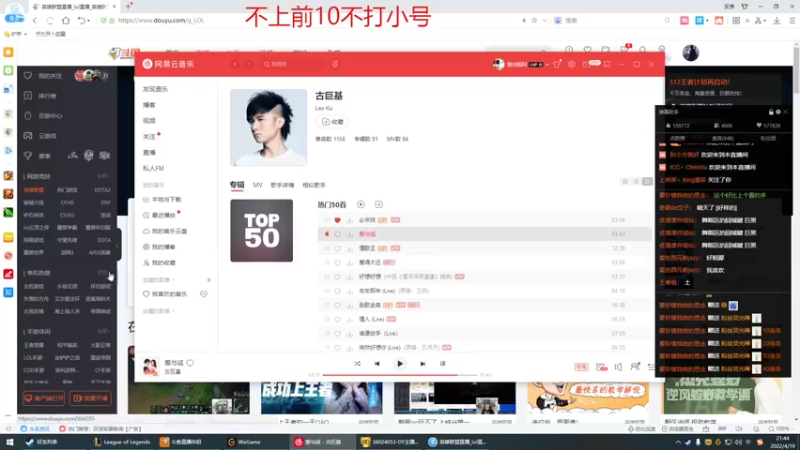Seek within the playback progress bar
This screenshot has height=450, width=800.
400,375
